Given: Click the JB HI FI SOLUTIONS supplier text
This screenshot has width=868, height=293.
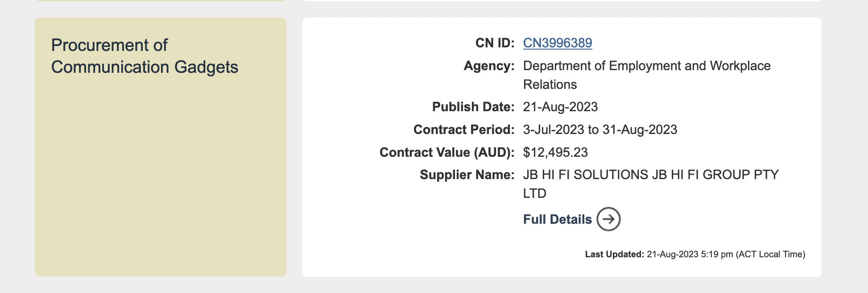Looking at the screenshot, I should point(586,175).
